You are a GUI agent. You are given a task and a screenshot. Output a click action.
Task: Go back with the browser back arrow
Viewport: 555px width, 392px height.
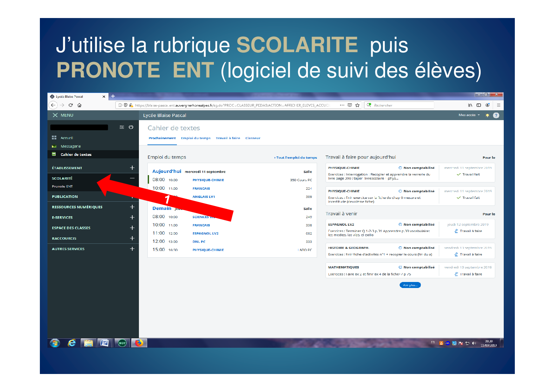[x=53, y=105]
